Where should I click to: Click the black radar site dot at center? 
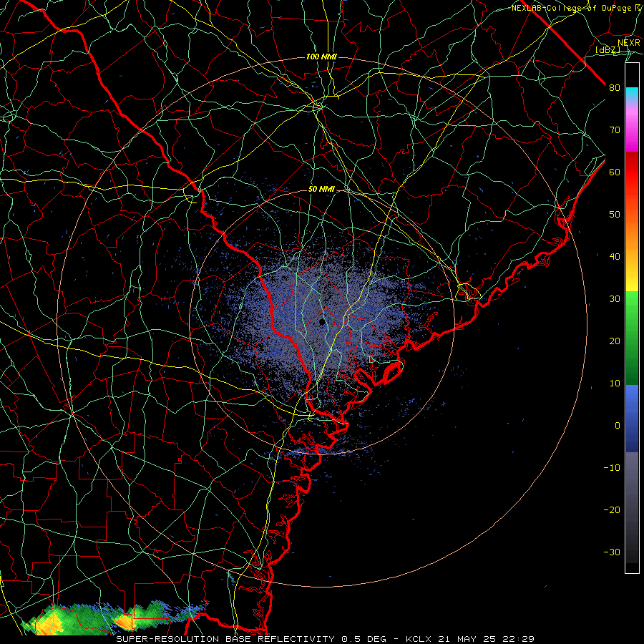click(322, 323)
